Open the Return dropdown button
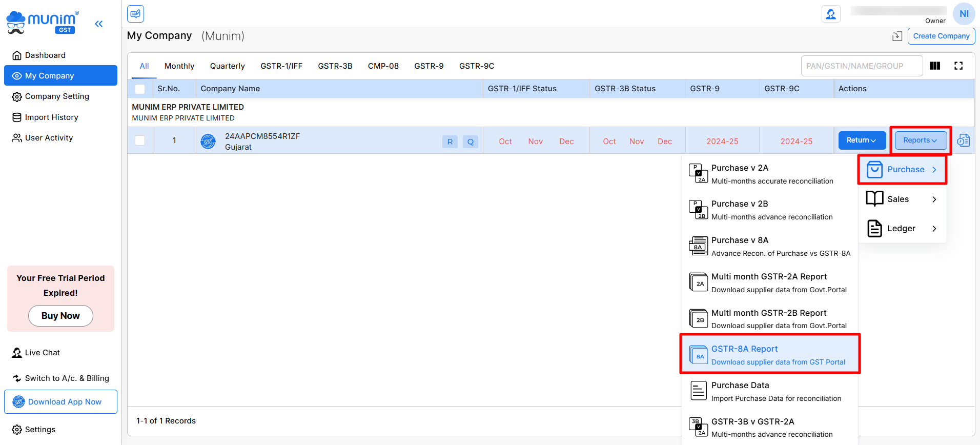 862,140
